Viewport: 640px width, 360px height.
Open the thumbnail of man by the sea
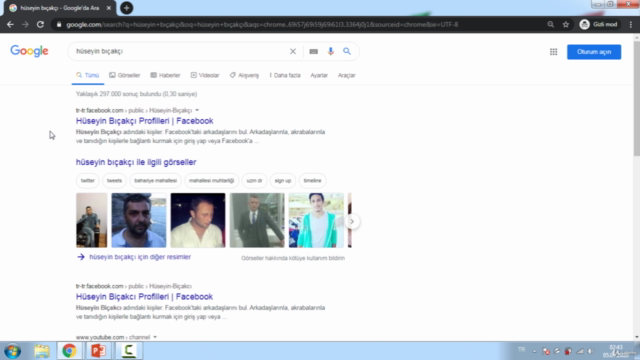click(139, 220)
